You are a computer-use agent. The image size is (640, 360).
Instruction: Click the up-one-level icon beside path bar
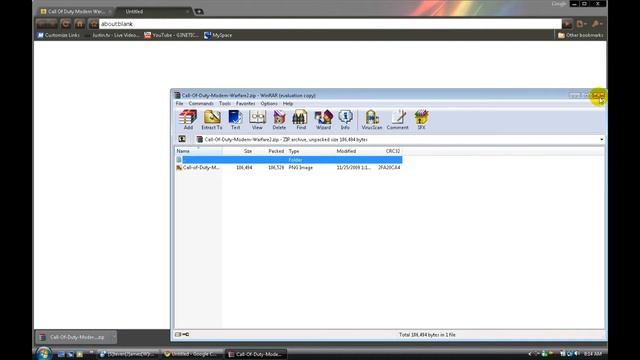point(182,139)
